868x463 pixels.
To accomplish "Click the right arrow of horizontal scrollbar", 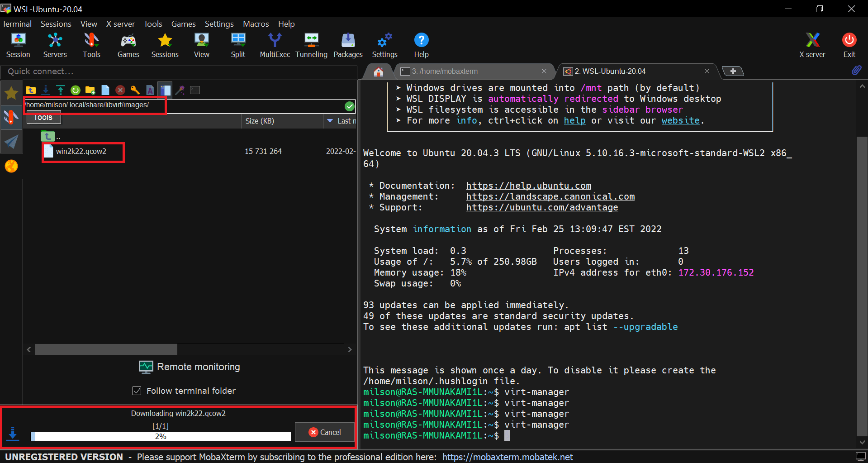I will click(350, 349).
